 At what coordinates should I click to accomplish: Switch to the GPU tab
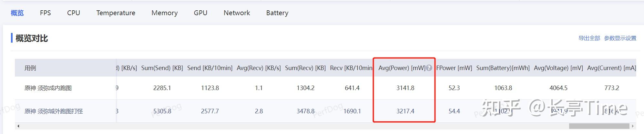click(200, 13)
